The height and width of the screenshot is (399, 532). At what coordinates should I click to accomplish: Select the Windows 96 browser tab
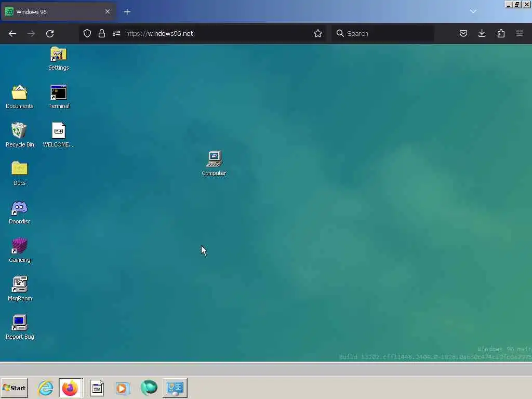coord(59,12)
